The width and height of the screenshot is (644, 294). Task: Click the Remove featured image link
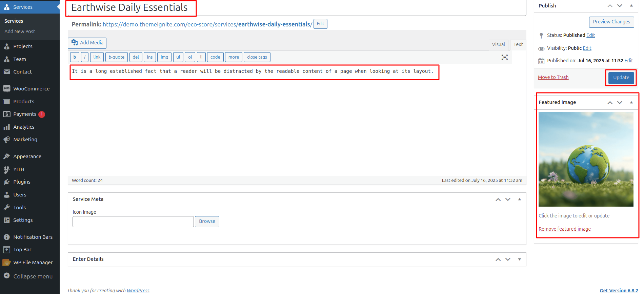click(564, 229)
